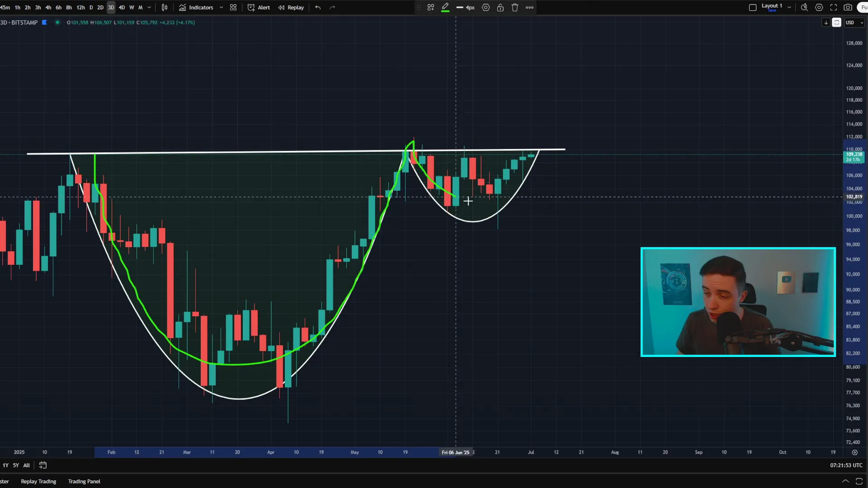Open the candlestick chart type selector
The image size is (868, 488).
coord(165,8)
